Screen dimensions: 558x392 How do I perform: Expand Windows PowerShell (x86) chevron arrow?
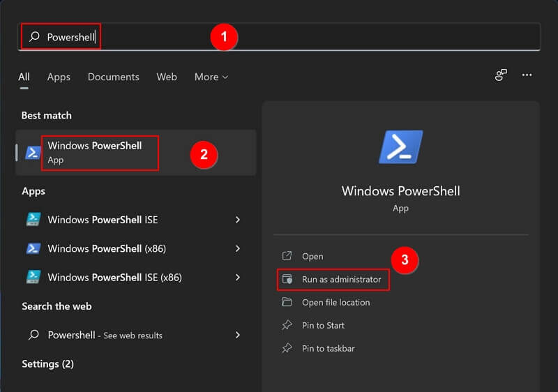(238, 248)
